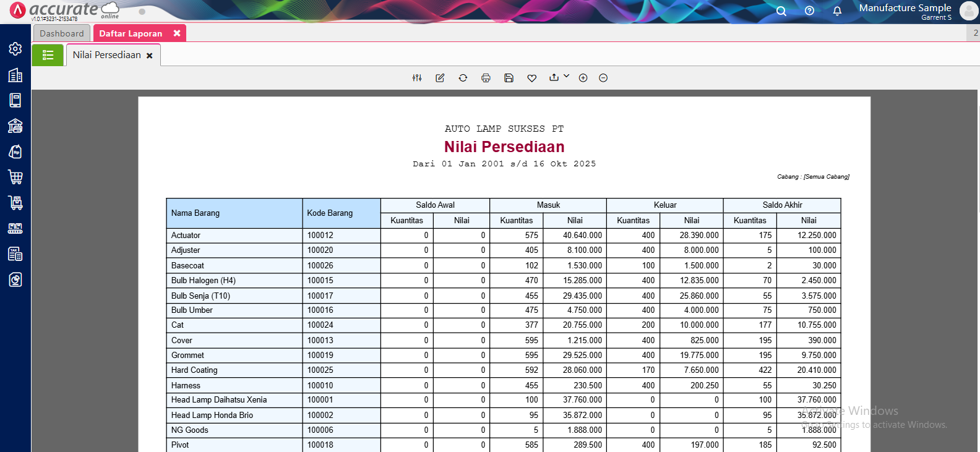Screen dimensions: 980x452
Task: Save the report using diskette icon
Action: click(x=509, y=78)
